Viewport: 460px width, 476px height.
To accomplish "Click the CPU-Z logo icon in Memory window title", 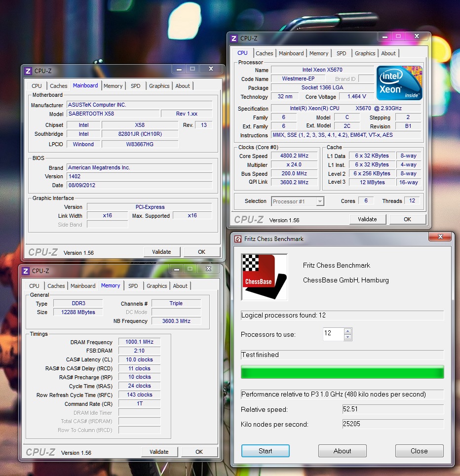I will [x=26, y=271].
